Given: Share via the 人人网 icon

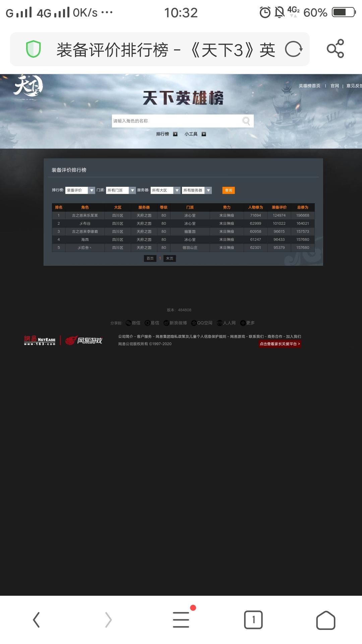Looking at the screenshot, I should tap(220, 323).
